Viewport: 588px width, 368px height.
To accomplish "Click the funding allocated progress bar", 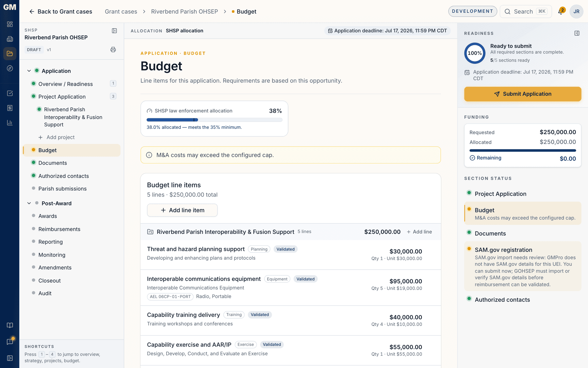I will pyautogui.click(x=522, y=150).
